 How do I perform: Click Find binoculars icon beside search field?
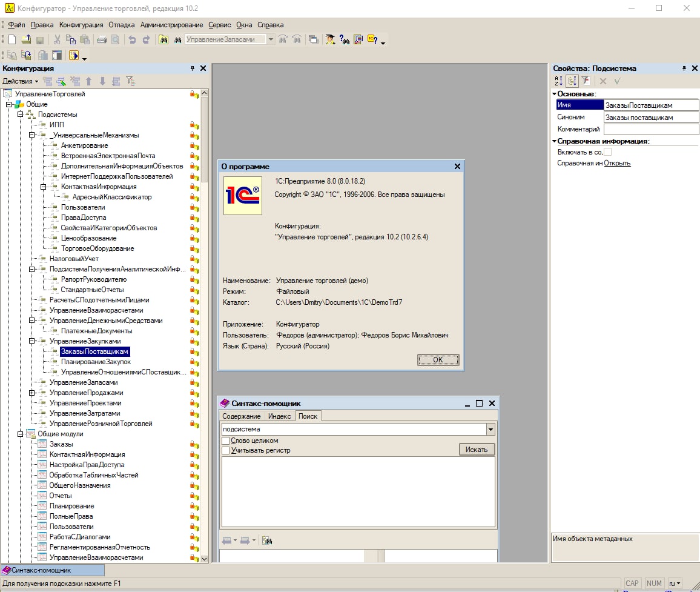tap(177, 40)
